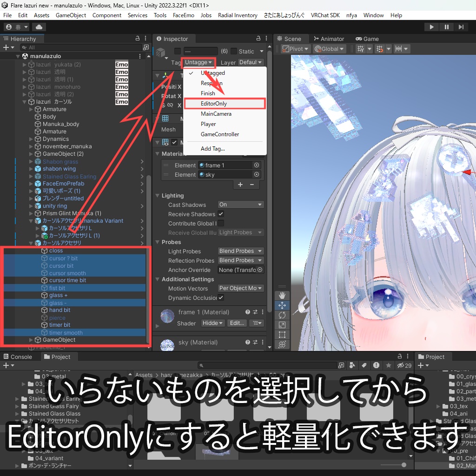Switch to the Animator tab
The height and width of the screenshot is (476, 476).
pyautogui.click(x=329, y=39)
